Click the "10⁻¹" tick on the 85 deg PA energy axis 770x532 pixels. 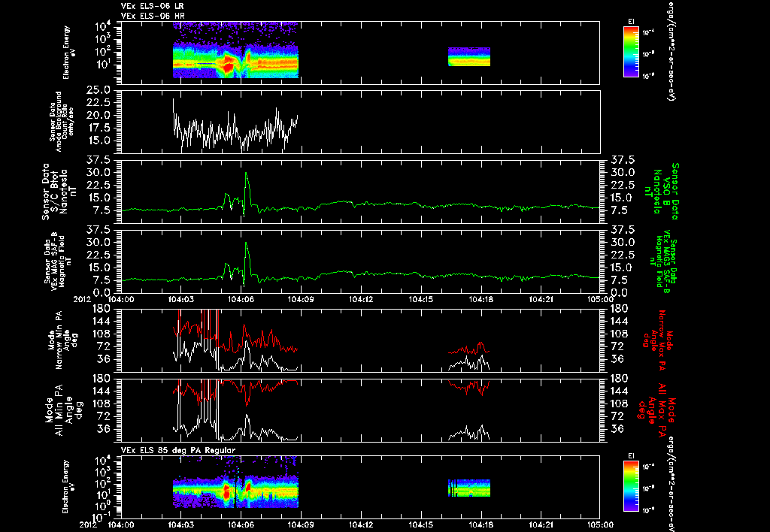pyautogui.click(x=100, y=517)
